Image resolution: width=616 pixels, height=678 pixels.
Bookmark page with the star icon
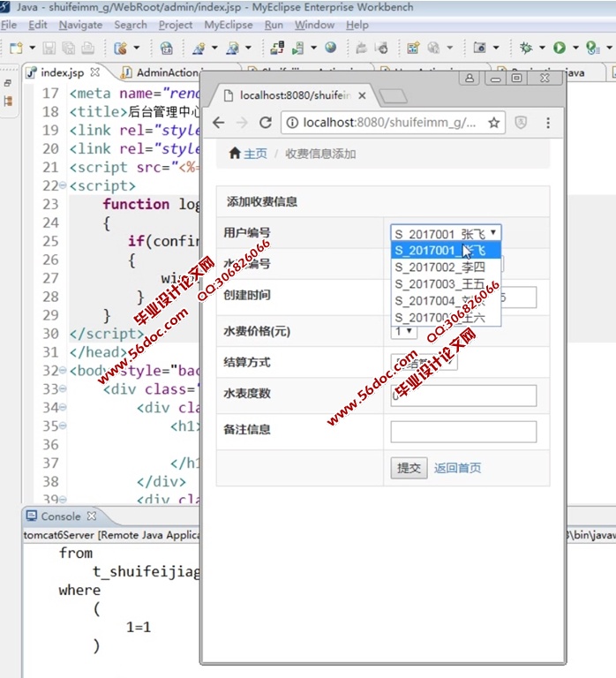(x=493, y=123)
